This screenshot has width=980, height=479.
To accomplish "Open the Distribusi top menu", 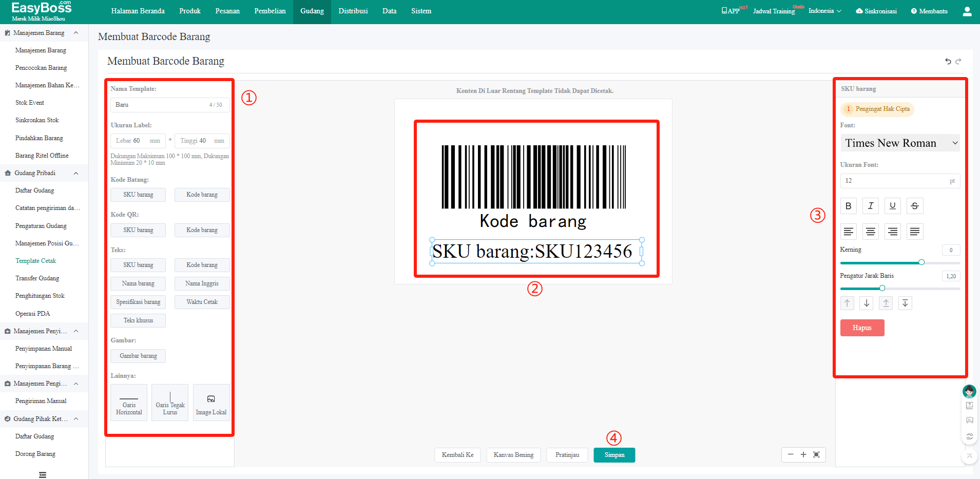I will (353, 11).
